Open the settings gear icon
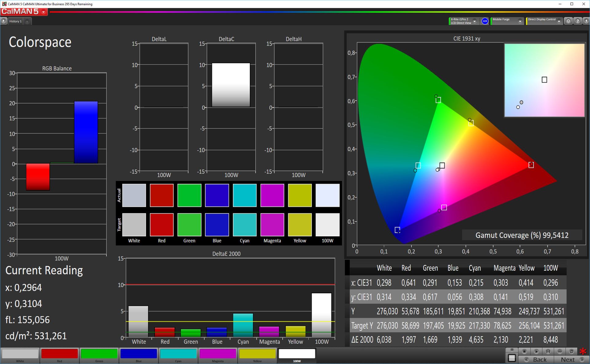The width and height of the screenshot is (590, 364). tap(568, 21)
